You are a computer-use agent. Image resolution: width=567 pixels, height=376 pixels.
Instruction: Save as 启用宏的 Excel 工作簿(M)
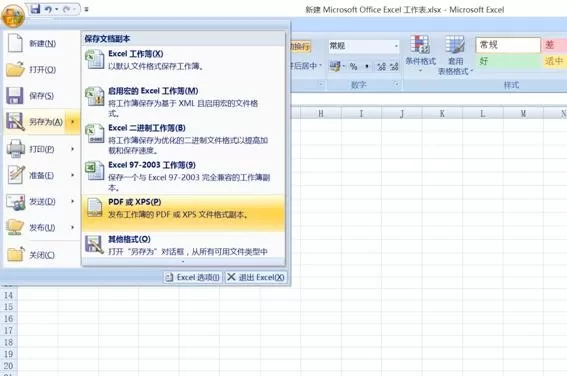pyautogui.click(x=183, y=102)
